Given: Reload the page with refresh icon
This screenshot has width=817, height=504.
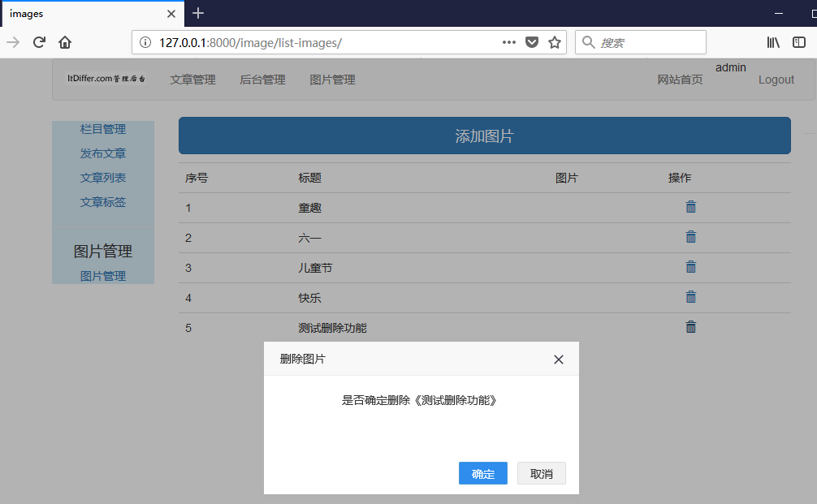Looking at the screenshot, I should 39,42.
